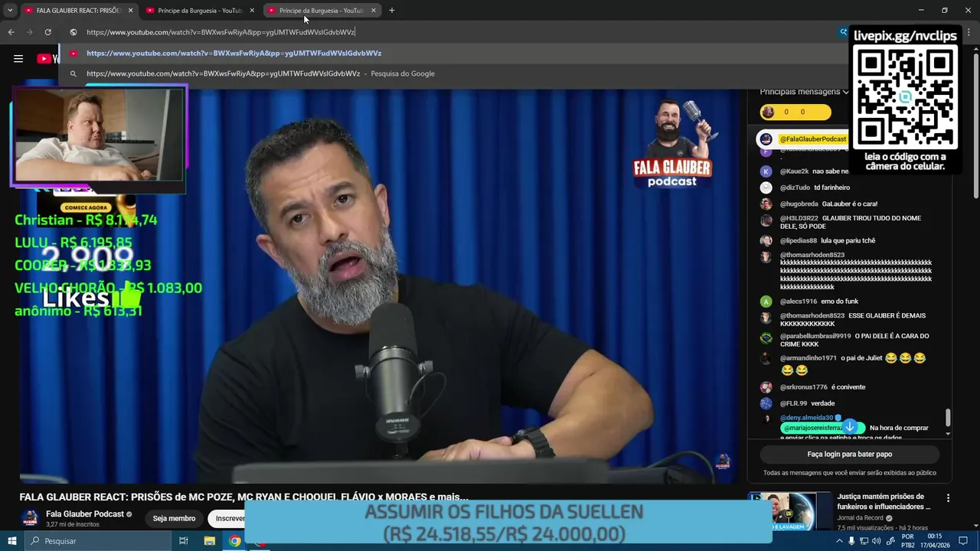980x551 pixels.
Task: Click the Seja membro button
Action: point(174,518)
